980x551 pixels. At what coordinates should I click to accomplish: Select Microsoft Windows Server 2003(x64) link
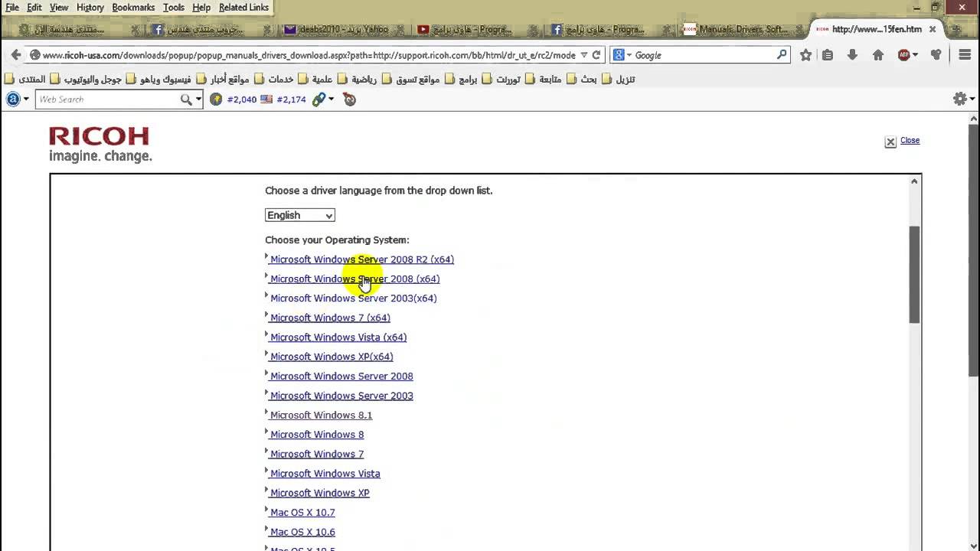[353, 298]
